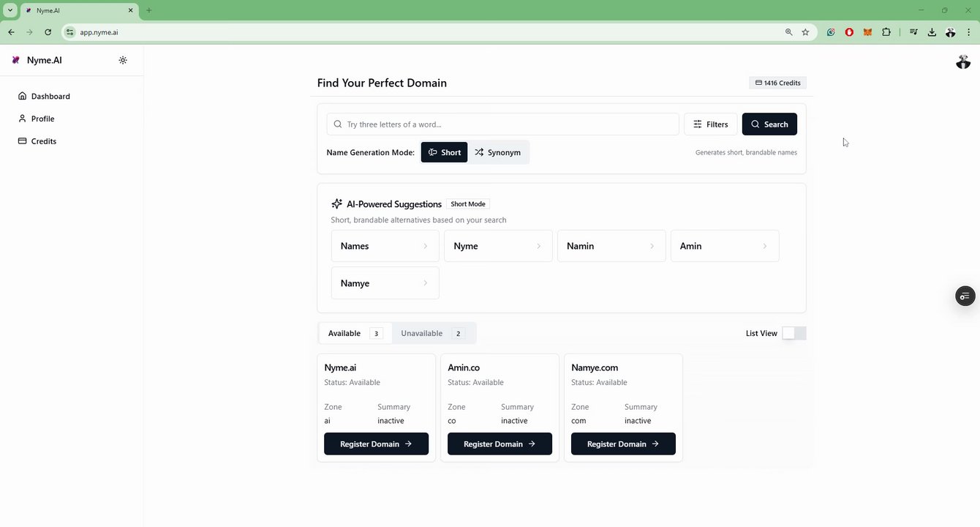Viewport: 980px width, 527px height.
Task: Click the count badge on Unavailable tab
Action: click(x=459, y=334)
